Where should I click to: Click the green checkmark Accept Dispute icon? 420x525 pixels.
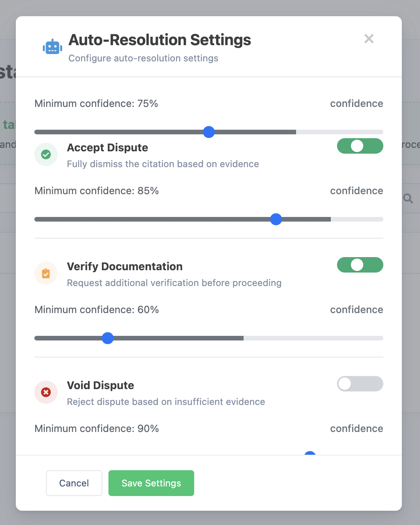tap(46, 154)
